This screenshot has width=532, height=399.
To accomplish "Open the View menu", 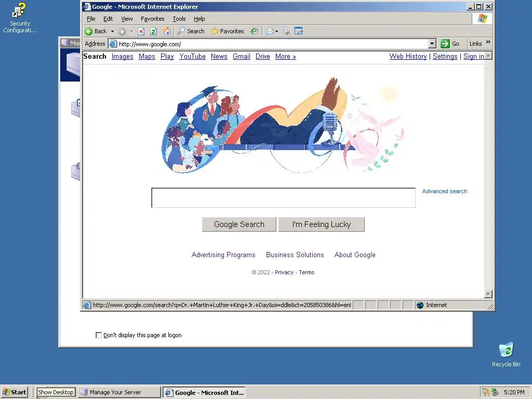I will tap(127, 19).
